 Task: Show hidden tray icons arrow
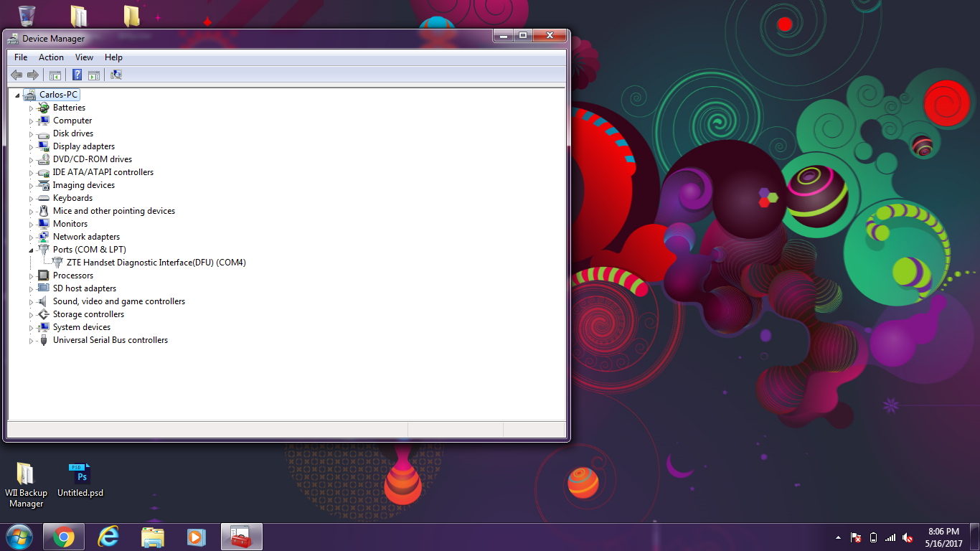click(838, 537)
